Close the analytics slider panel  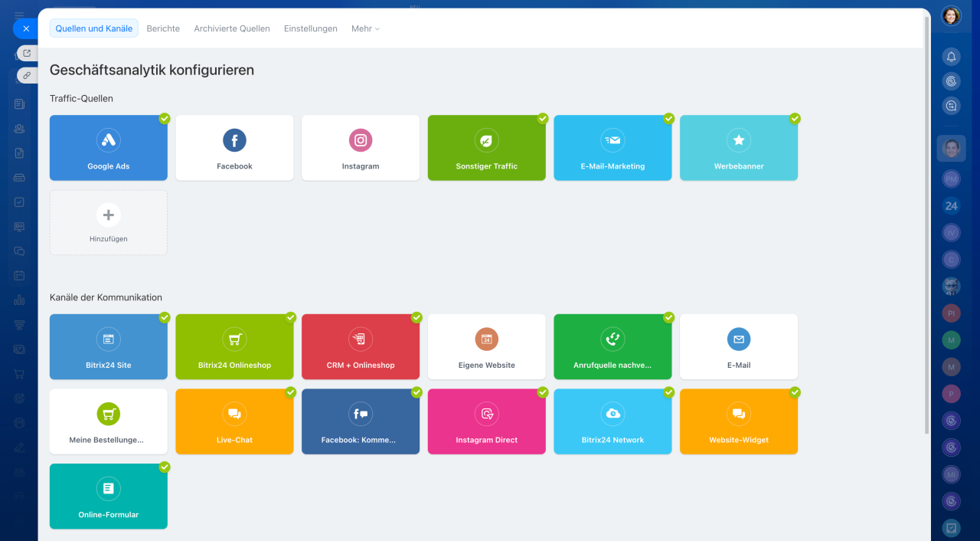point(25,28)
